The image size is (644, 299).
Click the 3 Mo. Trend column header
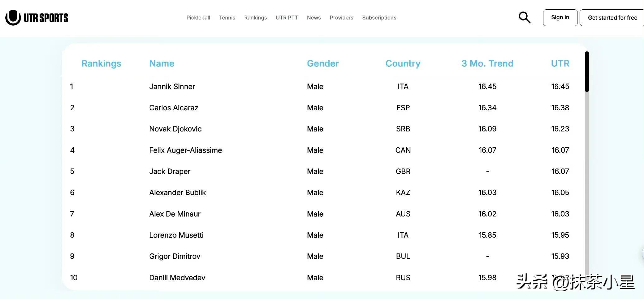pos(487,64)
